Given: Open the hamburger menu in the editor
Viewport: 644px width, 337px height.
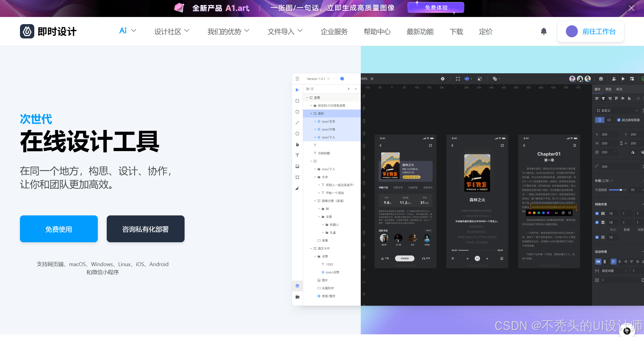Looking at the screenshot, I should (297, 79).
